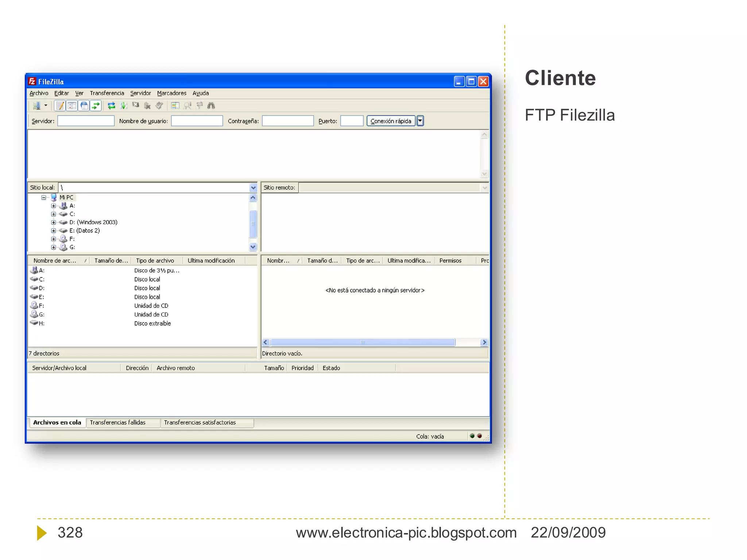
Task: Open the Archivo menu
Action: coord(39,93)
